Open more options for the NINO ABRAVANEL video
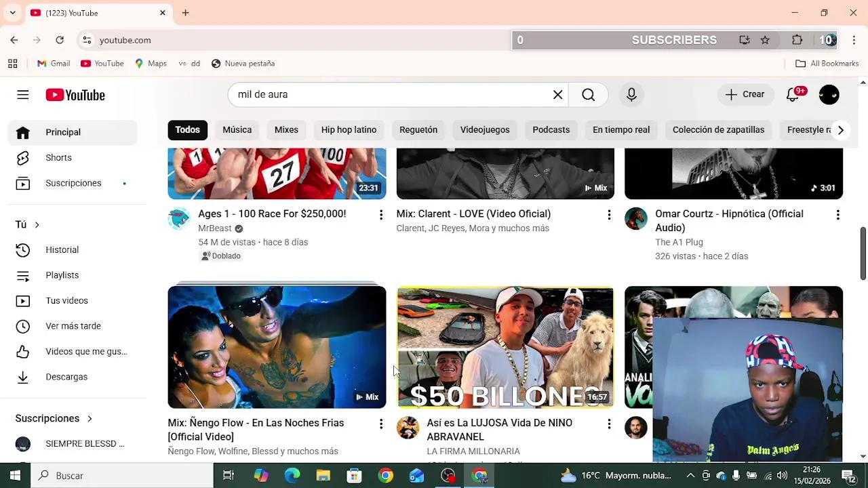The image size is (868, 488). click(609, 424)
